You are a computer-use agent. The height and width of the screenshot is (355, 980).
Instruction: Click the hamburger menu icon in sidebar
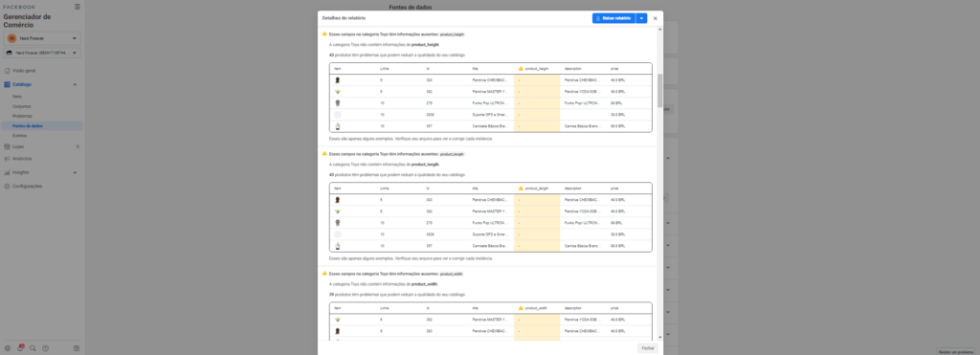click(x=77, y=7)
